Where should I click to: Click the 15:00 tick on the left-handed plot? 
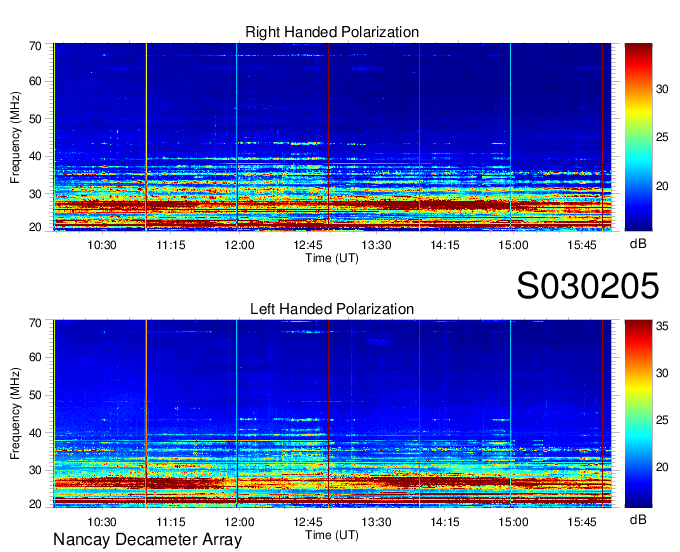pyautogui.click(x=513, y=522)
